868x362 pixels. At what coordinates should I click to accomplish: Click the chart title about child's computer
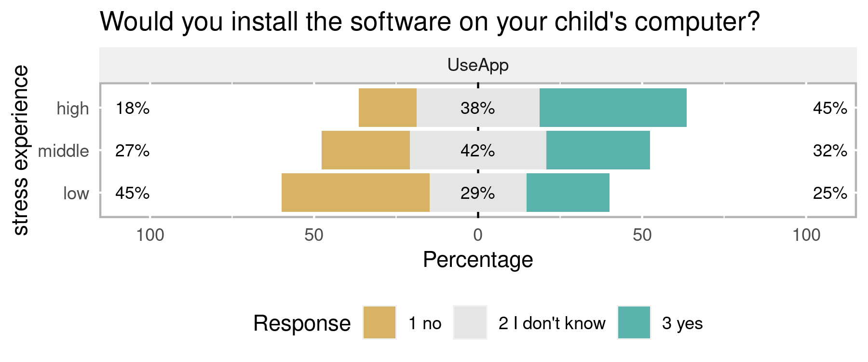[430, 22]
